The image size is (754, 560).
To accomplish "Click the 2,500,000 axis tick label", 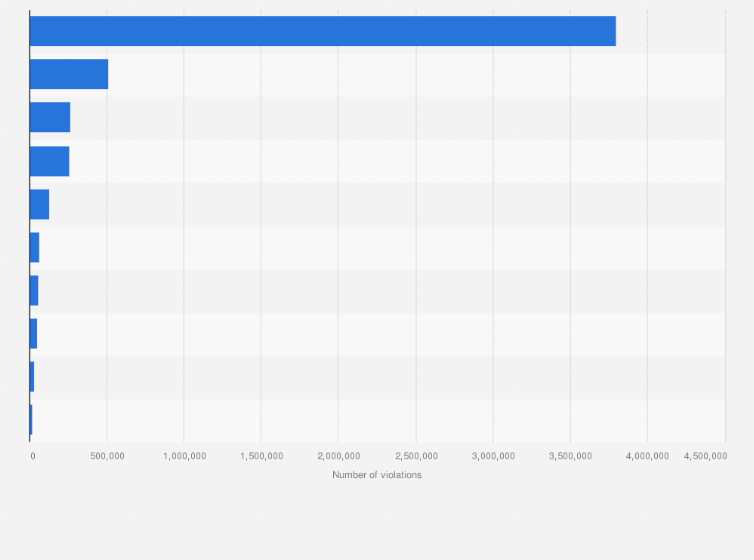I will pos(416,456).
